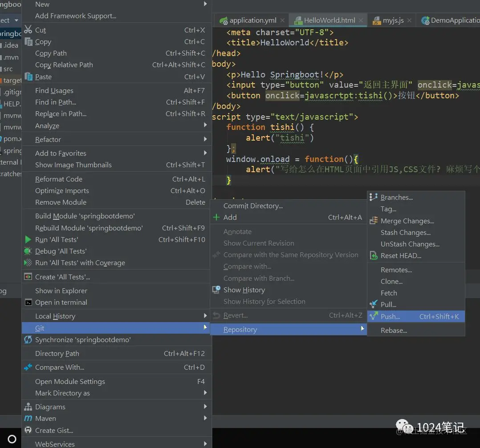Select Replace in Path... menu entry

coord(117,114)
